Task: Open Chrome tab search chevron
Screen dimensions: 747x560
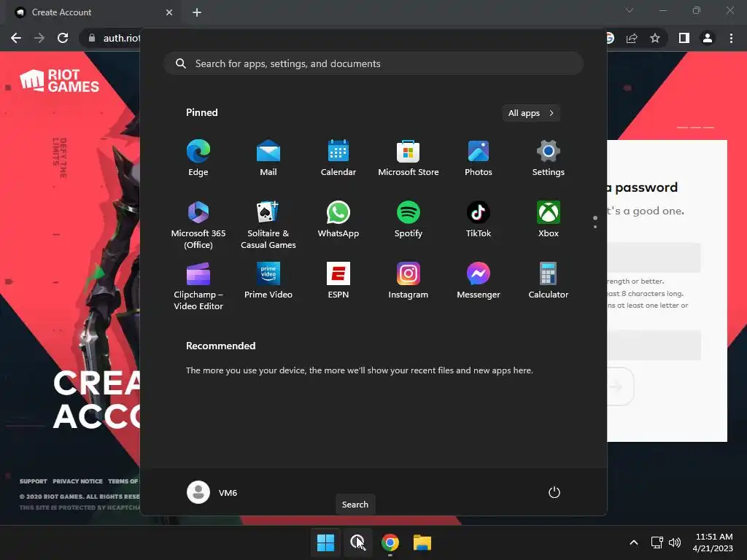Action: click(x=630, y=10)
